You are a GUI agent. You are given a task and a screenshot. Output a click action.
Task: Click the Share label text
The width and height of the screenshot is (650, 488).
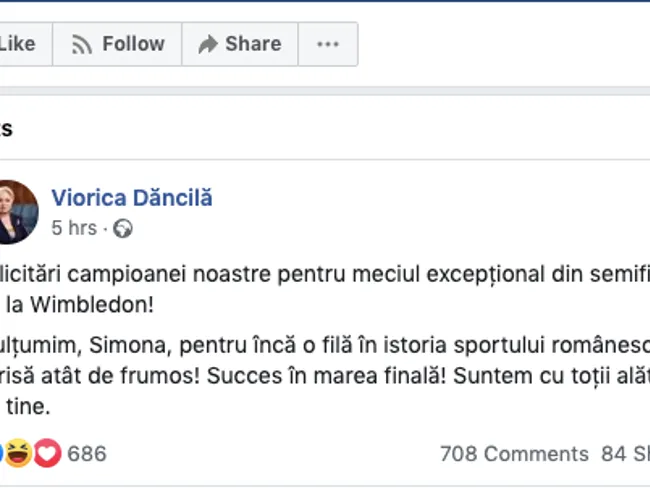pyautogui.click(x=253, y=44)
